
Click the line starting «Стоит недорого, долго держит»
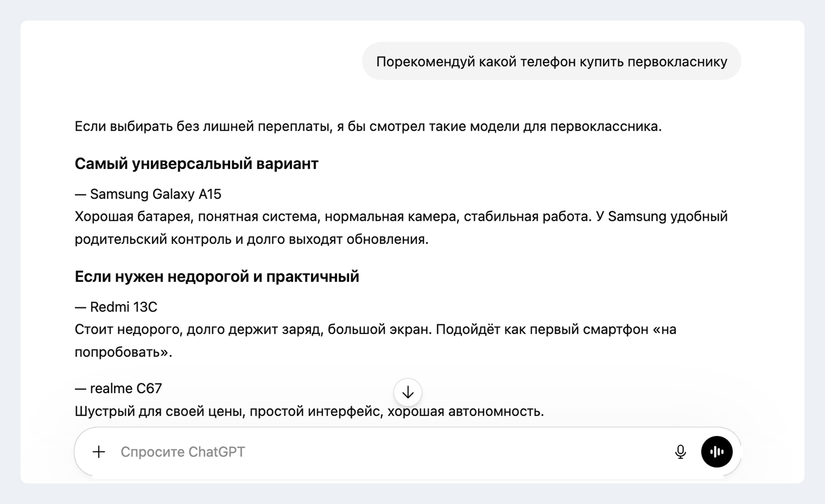click(x=376, y=329)
